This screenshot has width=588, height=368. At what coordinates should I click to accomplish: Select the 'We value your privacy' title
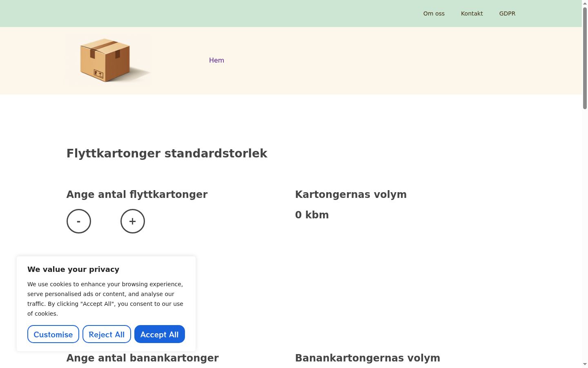tap(73, 269)
